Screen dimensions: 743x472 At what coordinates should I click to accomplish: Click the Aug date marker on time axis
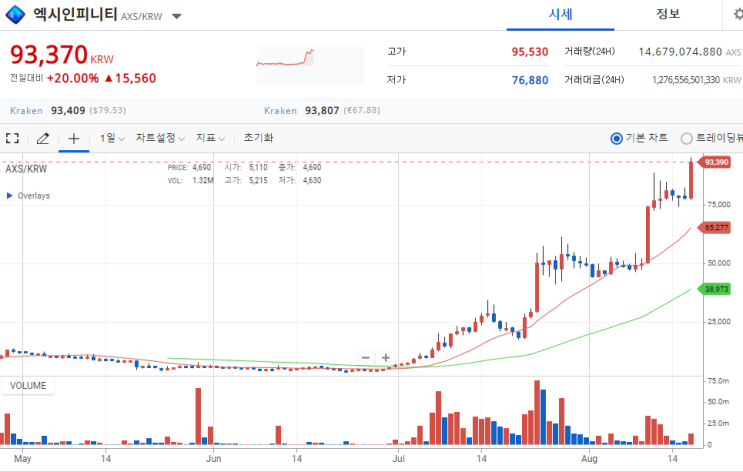(589, 458)
